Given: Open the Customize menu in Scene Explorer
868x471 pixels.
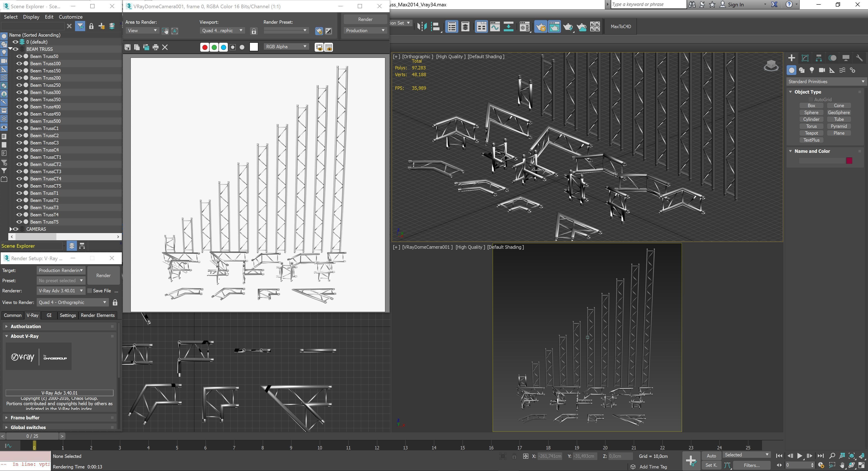Looking at the screenshot, I should (70, 17).
